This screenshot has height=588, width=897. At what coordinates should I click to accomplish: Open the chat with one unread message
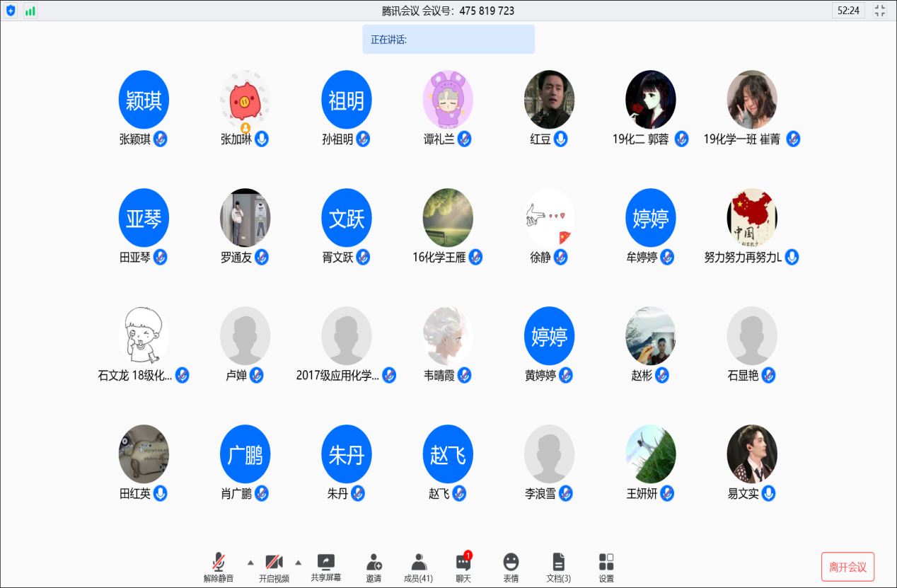click(463, 568)
